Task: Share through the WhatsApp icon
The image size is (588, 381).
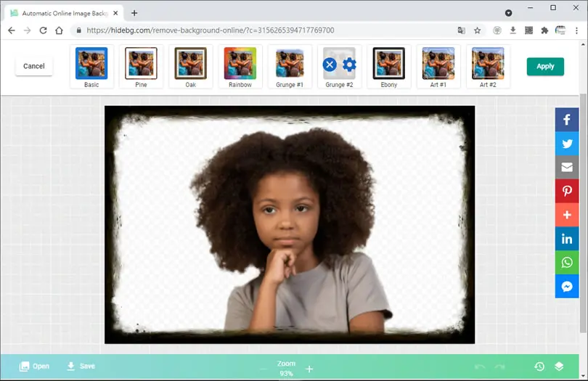Action: pos(567,263)
